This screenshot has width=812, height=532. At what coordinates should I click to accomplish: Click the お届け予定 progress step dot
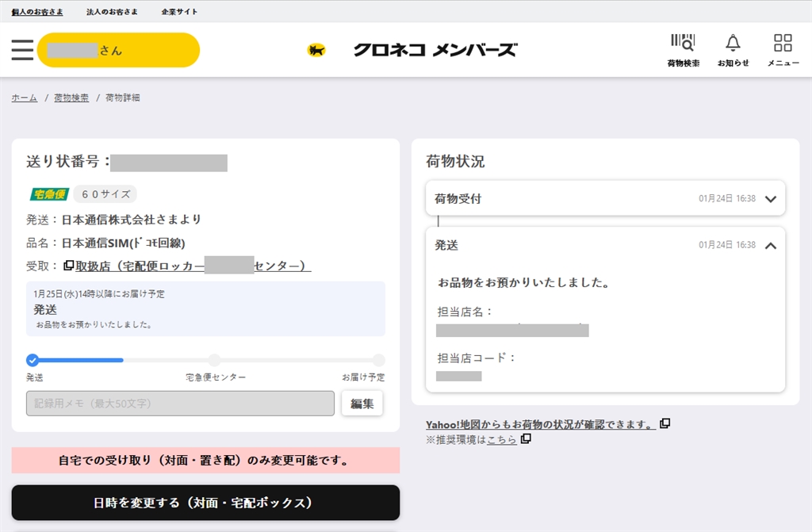379,360
